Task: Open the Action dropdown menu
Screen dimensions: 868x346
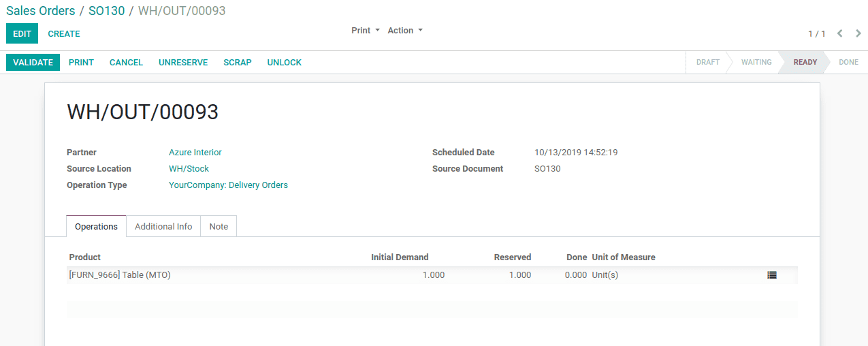Action: 405,31
